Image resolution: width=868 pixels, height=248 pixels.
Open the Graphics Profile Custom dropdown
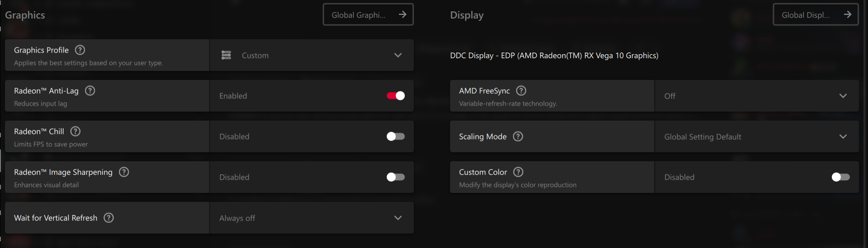click(x=312, y=55)
